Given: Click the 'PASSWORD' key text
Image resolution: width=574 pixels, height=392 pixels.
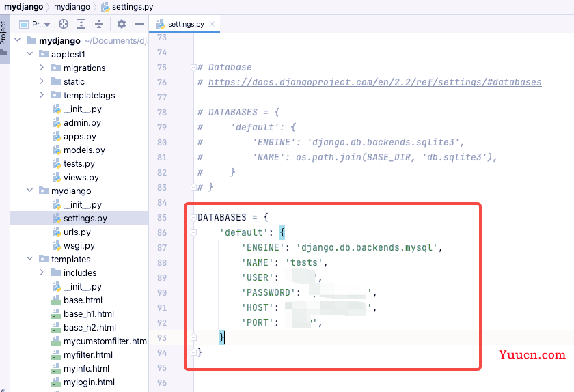Looking at the screenshot, I should pyautogui.click(x=269, y=293).
